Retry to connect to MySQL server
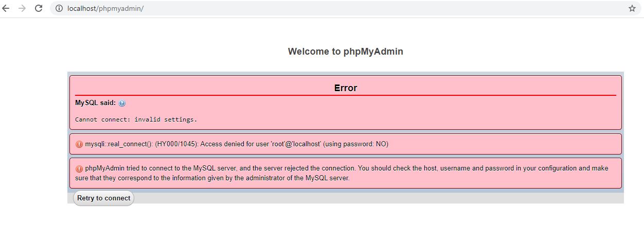Screen dimensions: 644x237 [103, 198]
